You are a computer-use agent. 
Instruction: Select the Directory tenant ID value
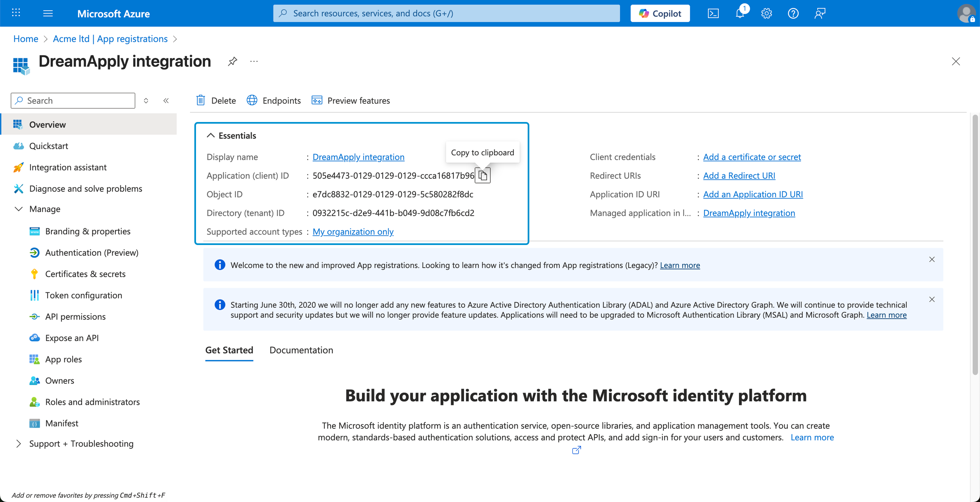tap(393, 213)
